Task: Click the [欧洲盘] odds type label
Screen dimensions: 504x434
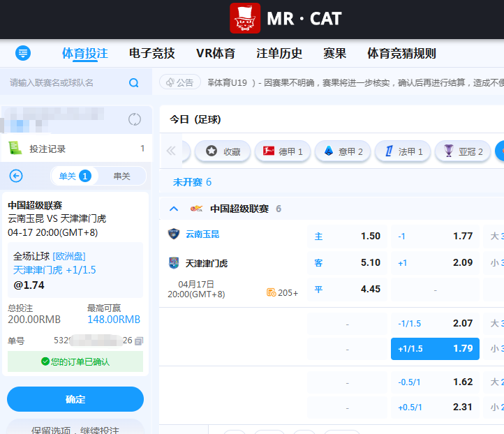Action: pos(69,256)
